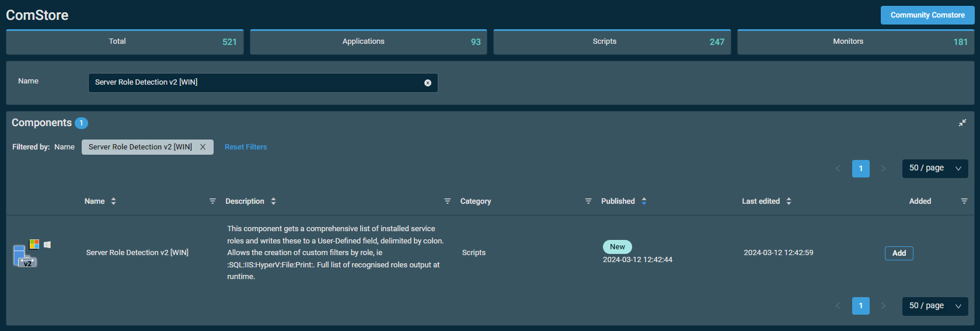Add the Server Role Detection component
This screenshot has height=331, width=980.
click(x=899, y=253)
